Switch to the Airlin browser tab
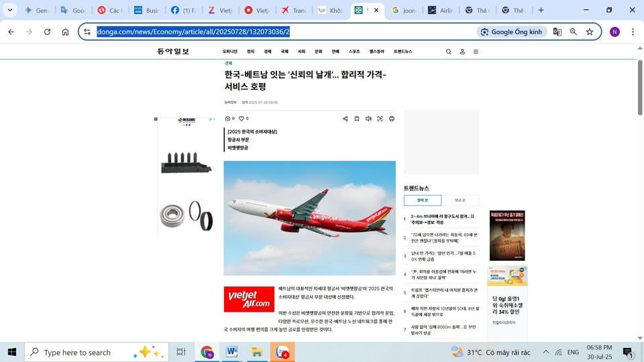 tap(440, 10)
